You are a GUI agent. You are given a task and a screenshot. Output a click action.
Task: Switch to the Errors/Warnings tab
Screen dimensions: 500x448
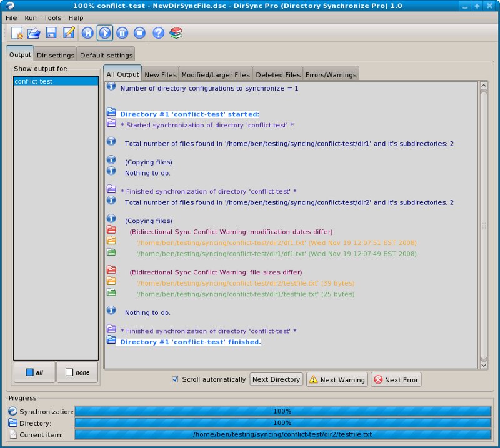click(x=330, y=73)
